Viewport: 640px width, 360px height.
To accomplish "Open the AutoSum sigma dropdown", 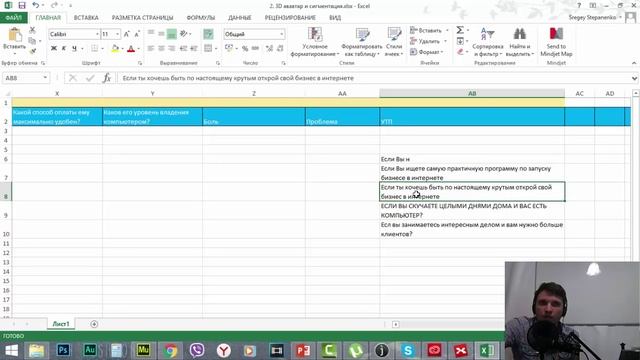I will pos(468,30).
